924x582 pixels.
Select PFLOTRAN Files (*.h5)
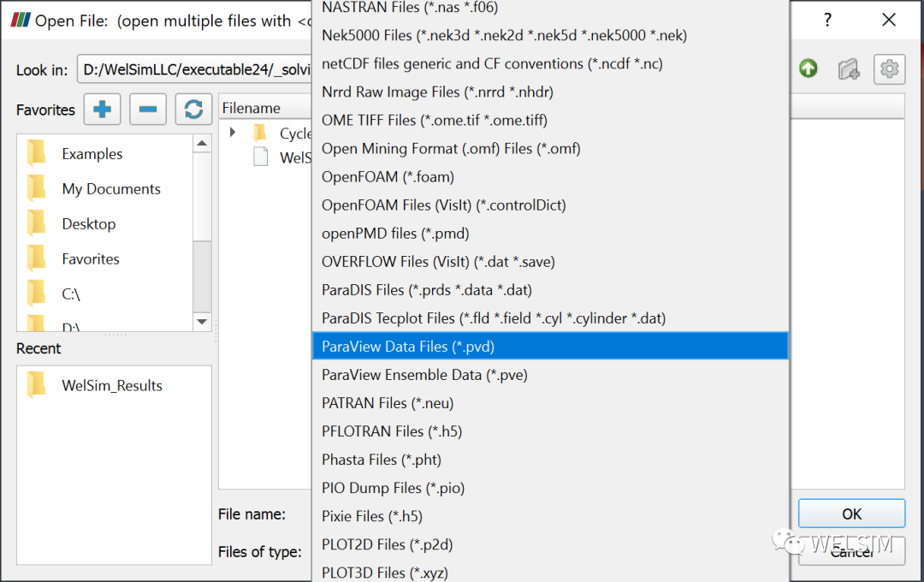[550, 431]
